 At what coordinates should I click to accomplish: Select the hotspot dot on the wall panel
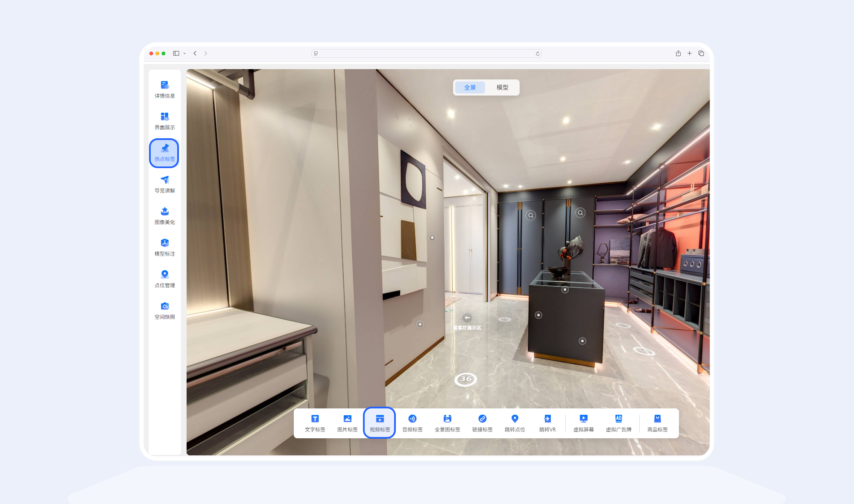tap(432, 238)
